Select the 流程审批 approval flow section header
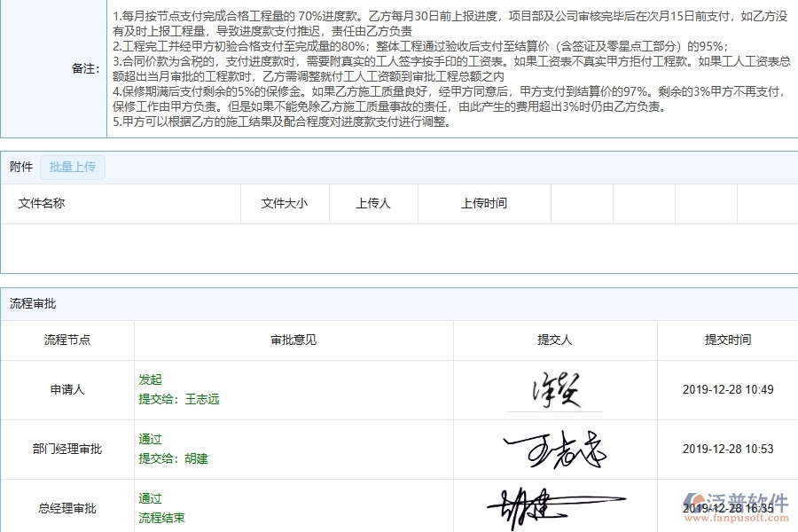This screenshot has height=532, width=798. coord(29,302)
